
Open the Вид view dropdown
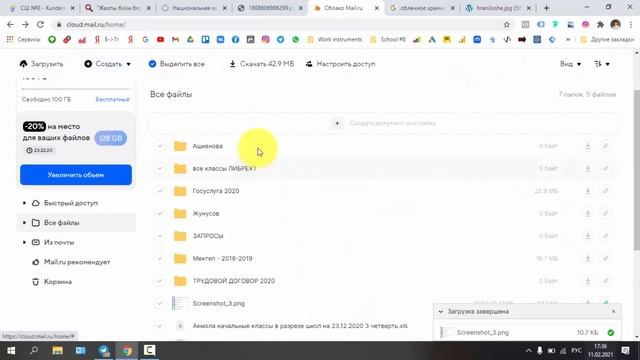(570, 64)
